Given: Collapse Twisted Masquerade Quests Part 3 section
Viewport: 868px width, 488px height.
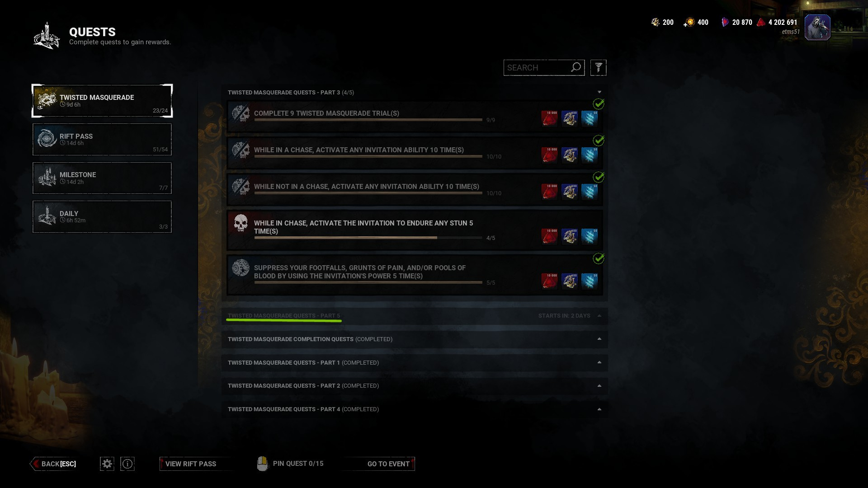Looking at the screenshot, I should [x=414, y=92].
